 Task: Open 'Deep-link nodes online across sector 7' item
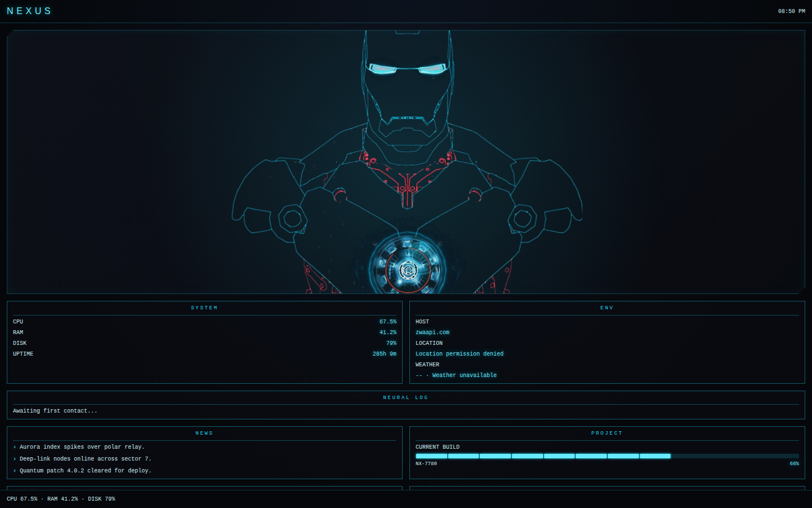[x=85, y=459]
